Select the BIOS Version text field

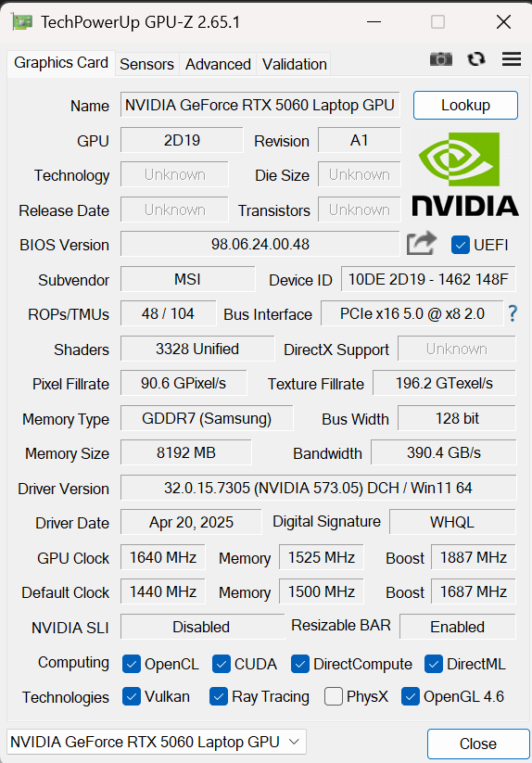260,244
